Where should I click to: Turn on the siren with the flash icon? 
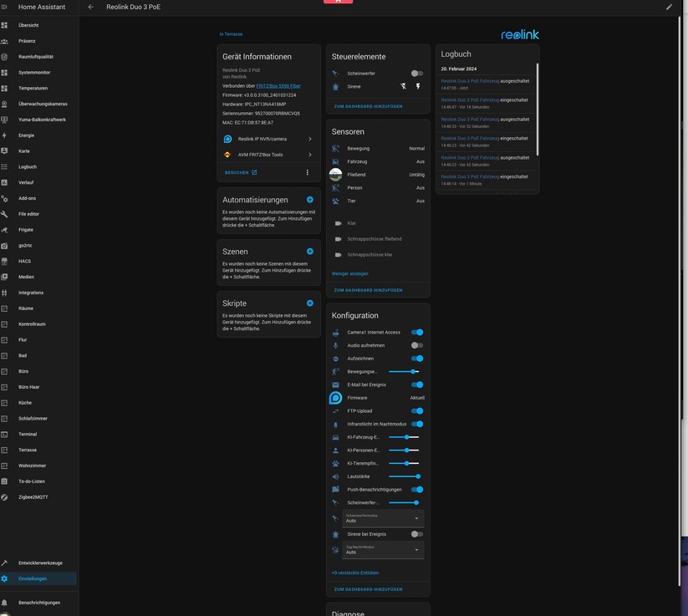[418, 86]
